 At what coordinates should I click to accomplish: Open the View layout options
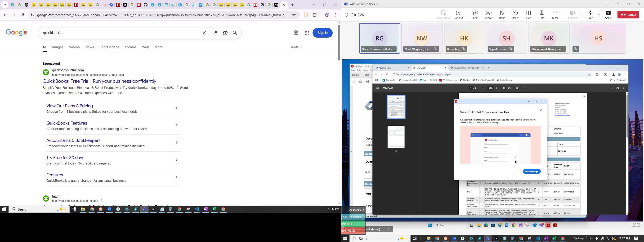(528, 15)
